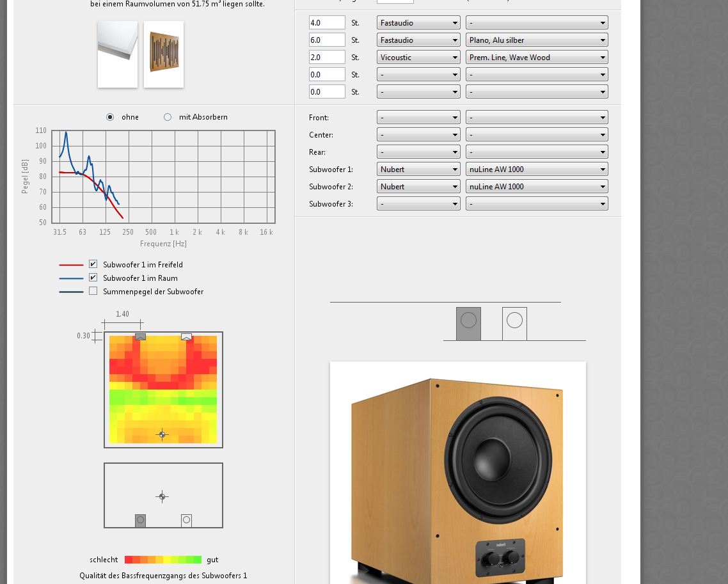
Task: Click the gray subwoofer marker on the heat map
Action: tap(141, 336)
